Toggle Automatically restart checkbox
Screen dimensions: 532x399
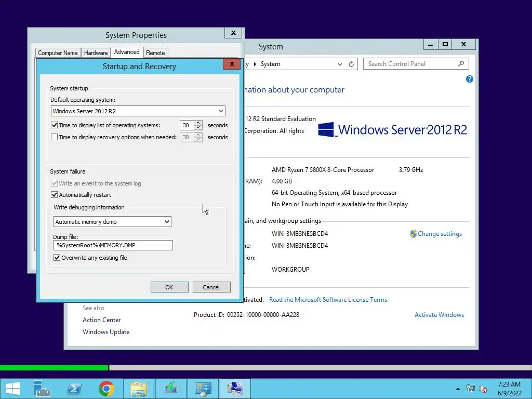tap(54, 195)
